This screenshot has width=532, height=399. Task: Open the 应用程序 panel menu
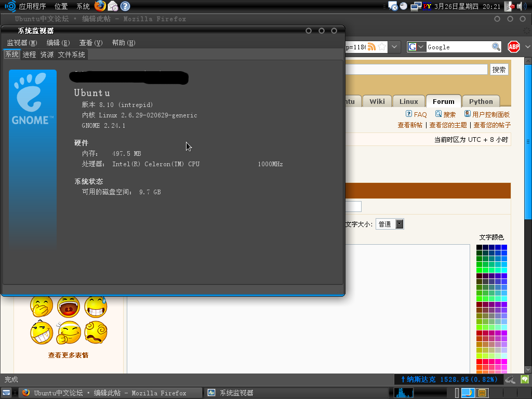click(x=32, y=6)
